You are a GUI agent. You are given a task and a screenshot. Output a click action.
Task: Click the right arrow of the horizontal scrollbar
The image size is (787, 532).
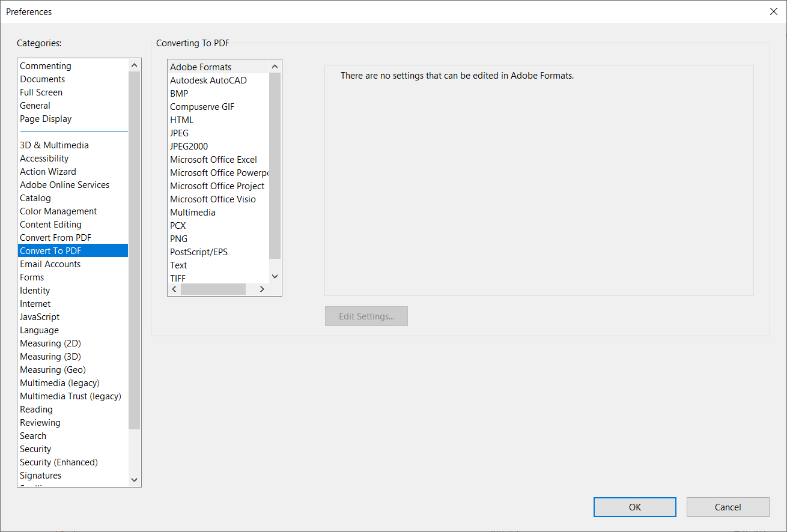point(261,289)
